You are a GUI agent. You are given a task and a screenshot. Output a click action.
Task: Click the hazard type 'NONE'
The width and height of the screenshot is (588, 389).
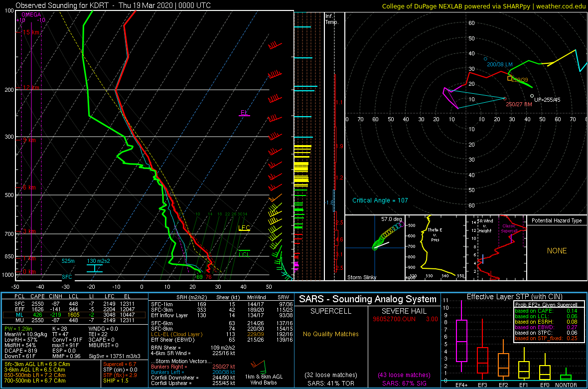point(557,251)
